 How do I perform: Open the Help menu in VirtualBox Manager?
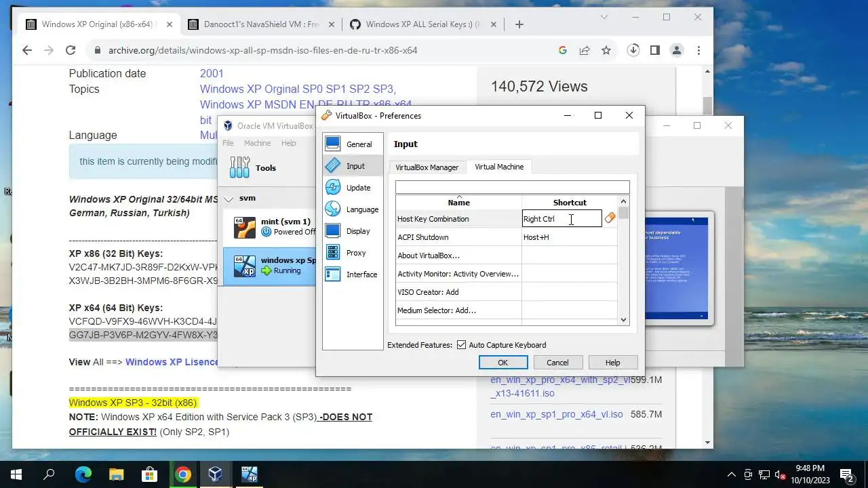289,143
